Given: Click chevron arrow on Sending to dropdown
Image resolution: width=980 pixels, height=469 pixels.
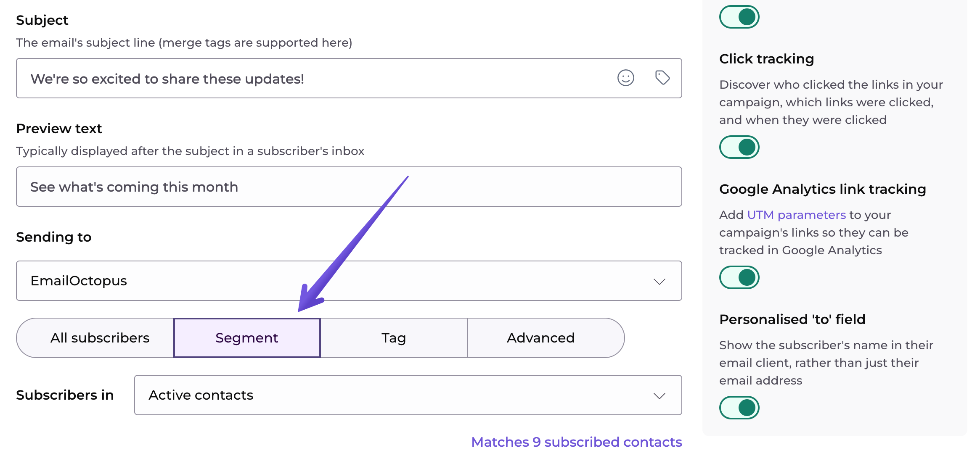Looking at the screenshot, I should (x=659, y=282).
